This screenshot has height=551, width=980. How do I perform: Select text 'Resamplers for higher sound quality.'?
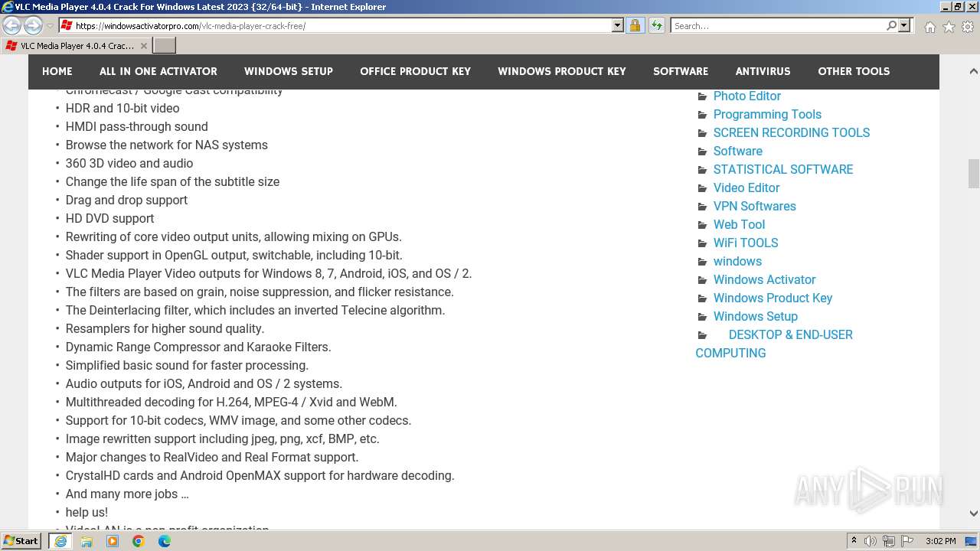[165, 328]
